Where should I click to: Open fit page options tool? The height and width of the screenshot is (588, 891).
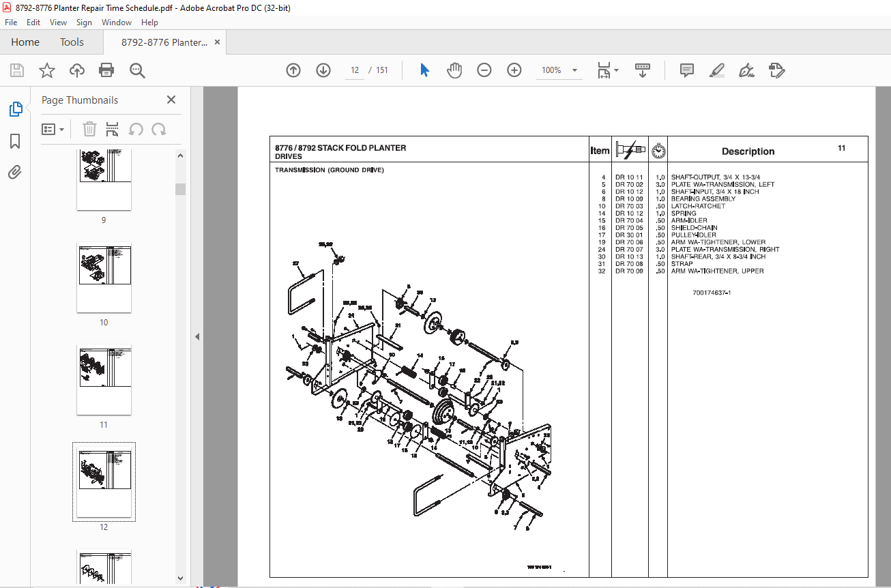click(x=604, y=70)
